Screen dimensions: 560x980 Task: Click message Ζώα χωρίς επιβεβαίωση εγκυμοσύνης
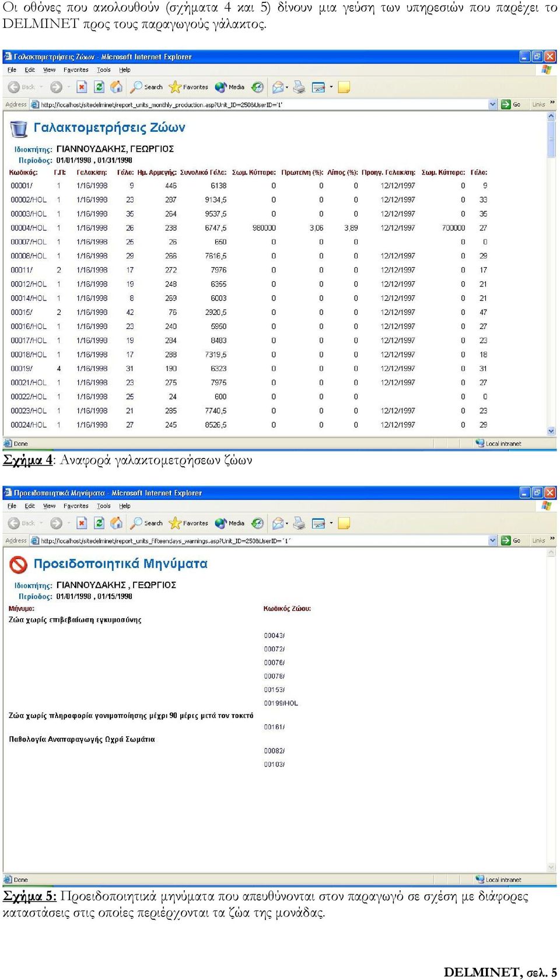click(x=75, y=620)
